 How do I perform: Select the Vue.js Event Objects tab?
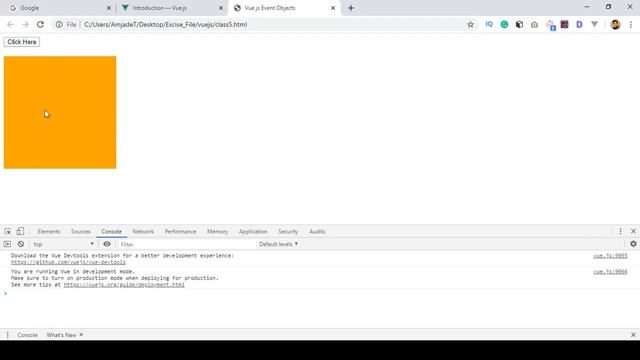tap(284, 8)
